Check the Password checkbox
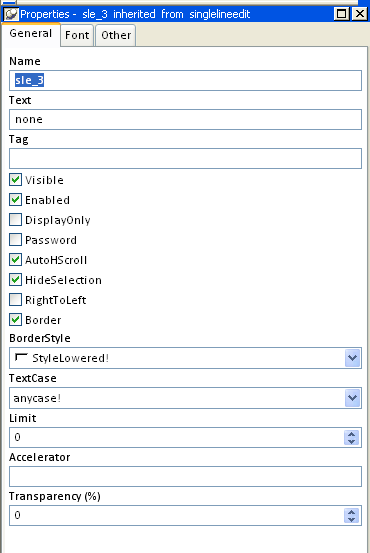The width and height of the screenshot is (370, 553). coord(16,240)
